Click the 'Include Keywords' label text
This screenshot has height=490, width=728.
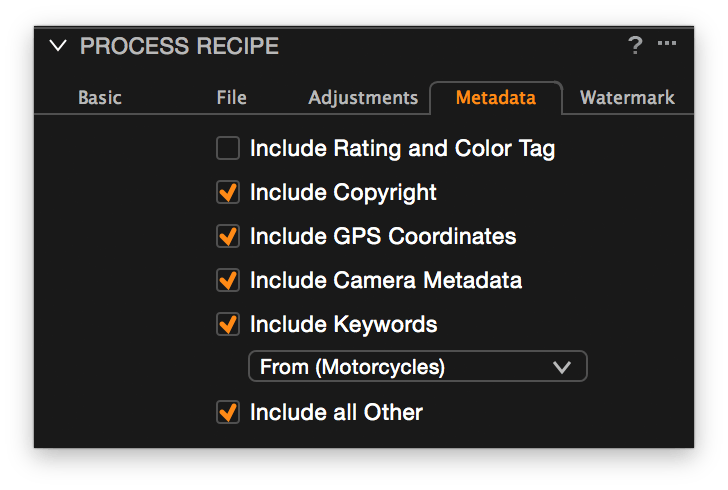[344, 324]
